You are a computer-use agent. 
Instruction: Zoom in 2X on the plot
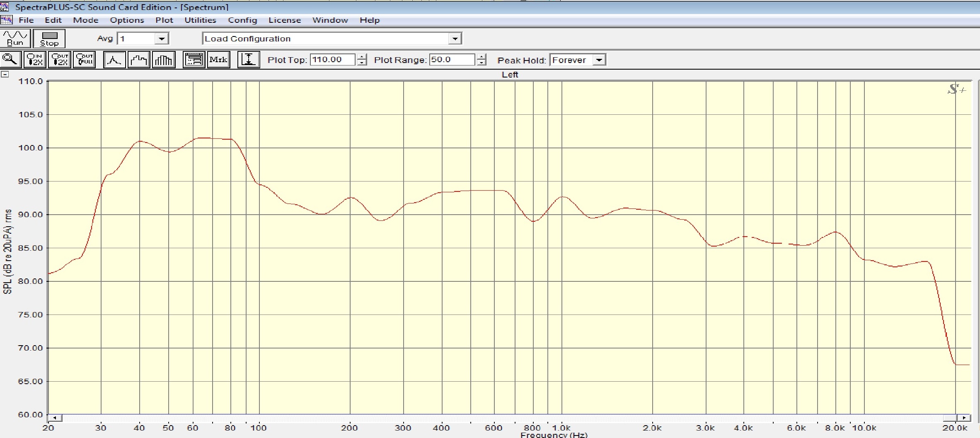pyautogui.click(x=35, y=60)
